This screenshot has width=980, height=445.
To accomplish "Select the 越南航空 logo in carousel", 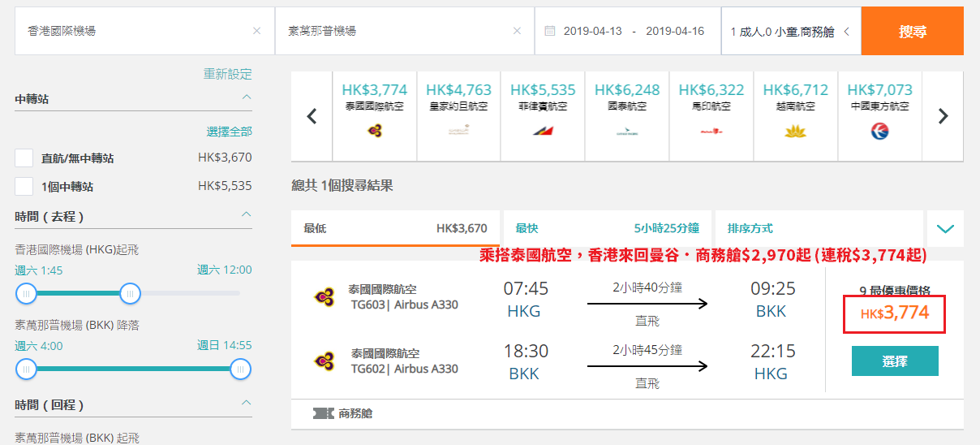I will [x=795, y=131].
